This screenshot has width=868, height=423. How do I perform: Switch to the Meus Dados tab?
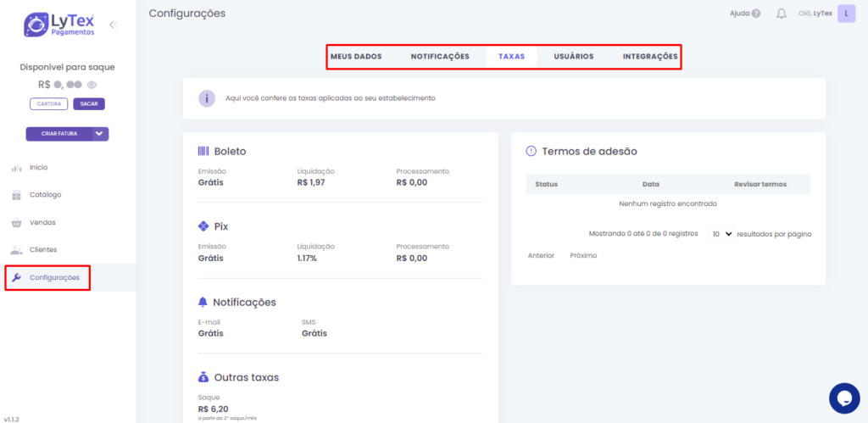point(356,57)
